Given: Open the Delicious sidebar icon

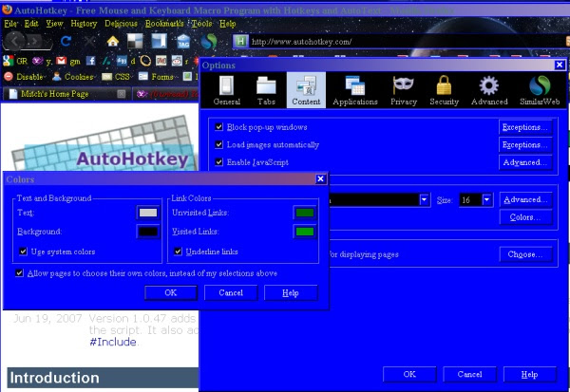Looking at the screenshot, I should point(160,41).
